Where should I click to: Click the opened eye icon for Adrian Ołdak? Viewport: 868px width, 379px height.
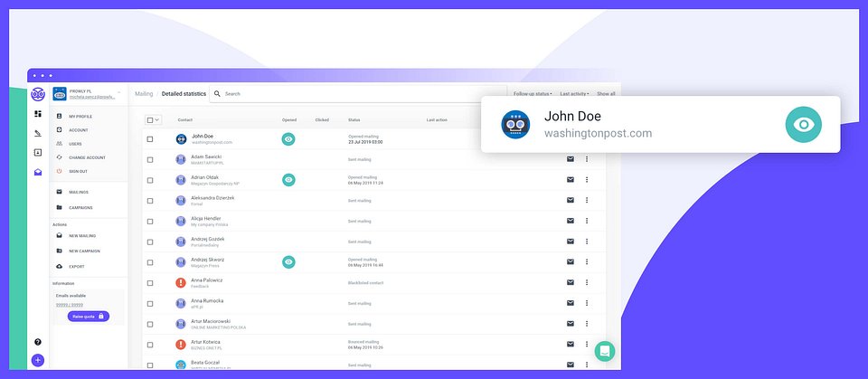pyautogui.click(x=288, y=179)
